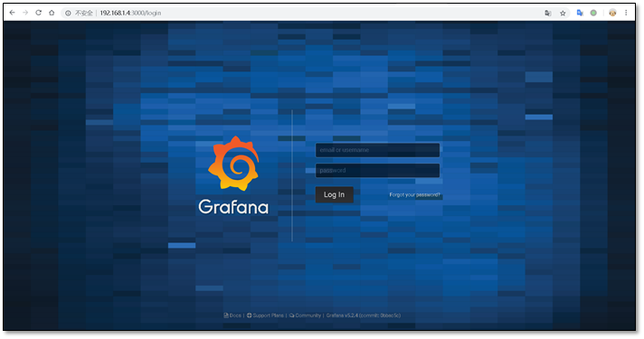Open the Community footer link
The image size is (644, 339).
click(305, 315)
